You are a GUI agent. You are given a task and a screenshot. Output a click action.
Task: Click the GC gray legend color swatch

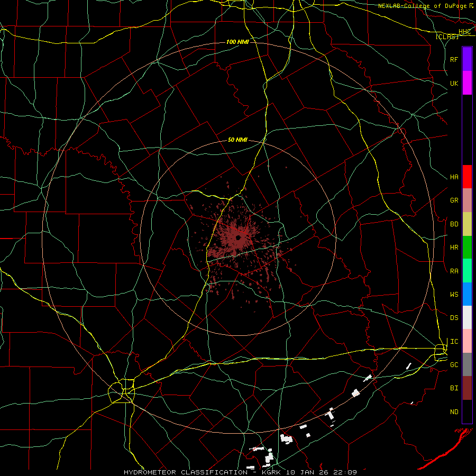coord(467,364)
